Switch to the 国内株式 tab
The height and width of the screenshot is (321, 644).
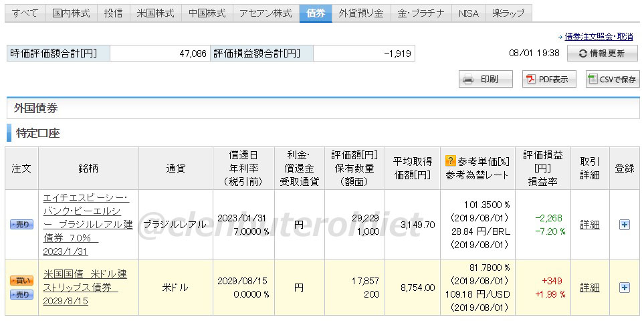(71, 13)
